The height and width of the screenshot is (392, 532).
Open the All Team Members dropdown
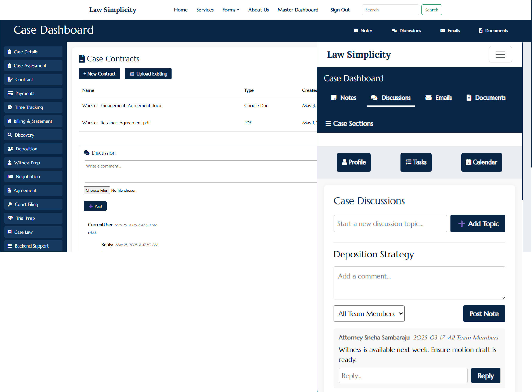point(369,313)
